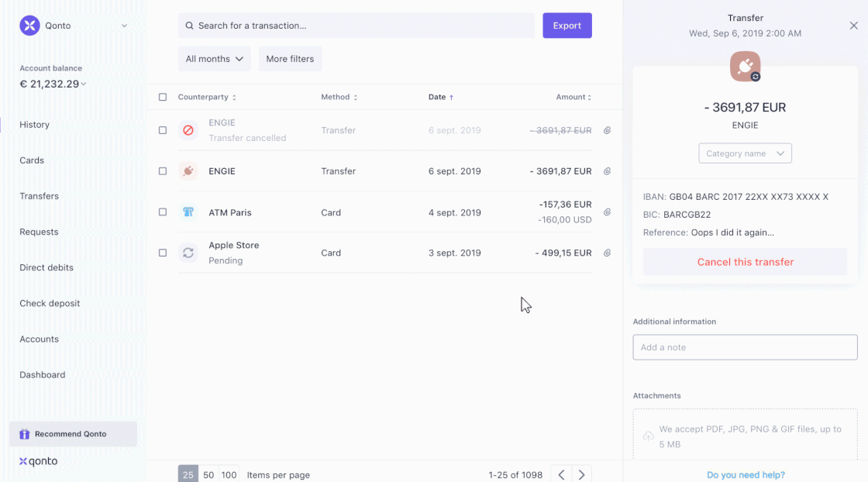Go to previous page of transactions
Viewport: 868px width, 482px height.
tap(561, 474)
